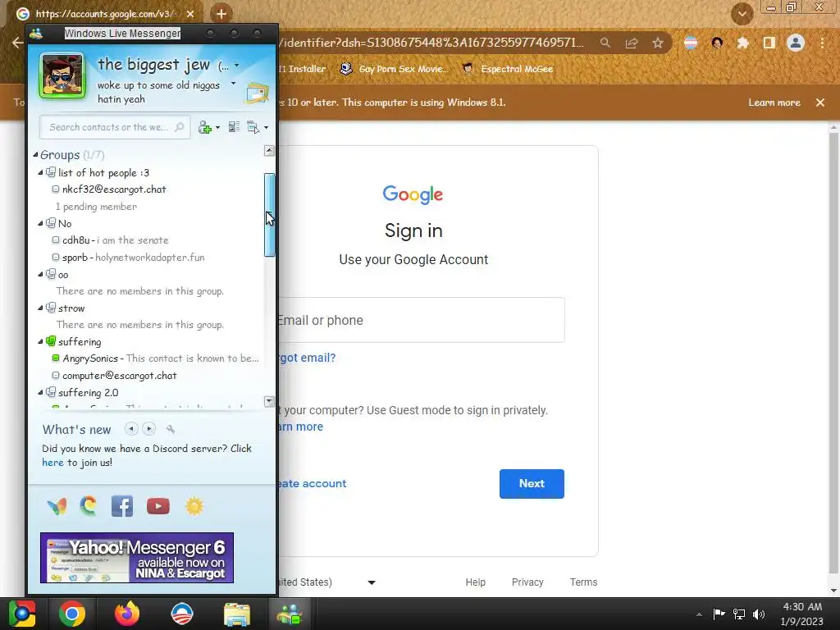This screenshot has height=630, width=840.
Task: Click the show menu icon in Messenger toolbar
Action: (253, 127)
